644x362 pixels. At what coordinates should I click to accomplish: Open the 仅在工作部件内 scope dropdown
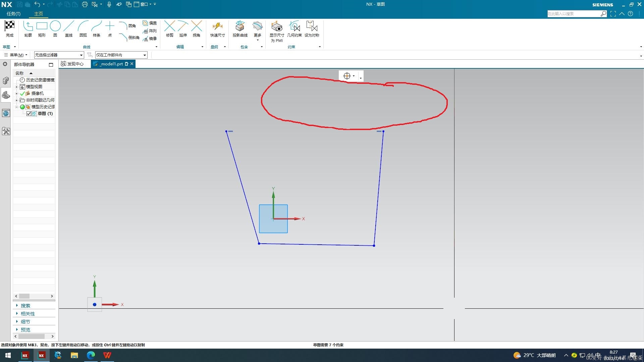point(121,55)
